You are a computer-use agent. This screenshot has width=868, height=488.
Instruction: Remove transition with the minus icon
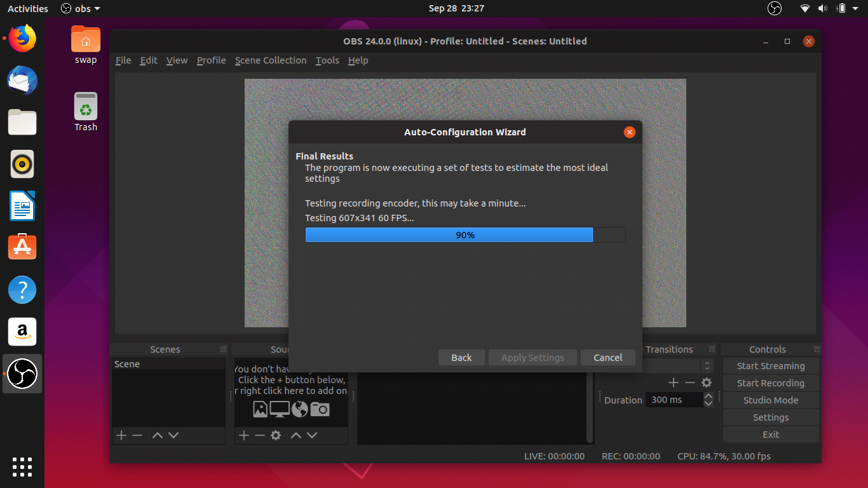tap(690, 383)
